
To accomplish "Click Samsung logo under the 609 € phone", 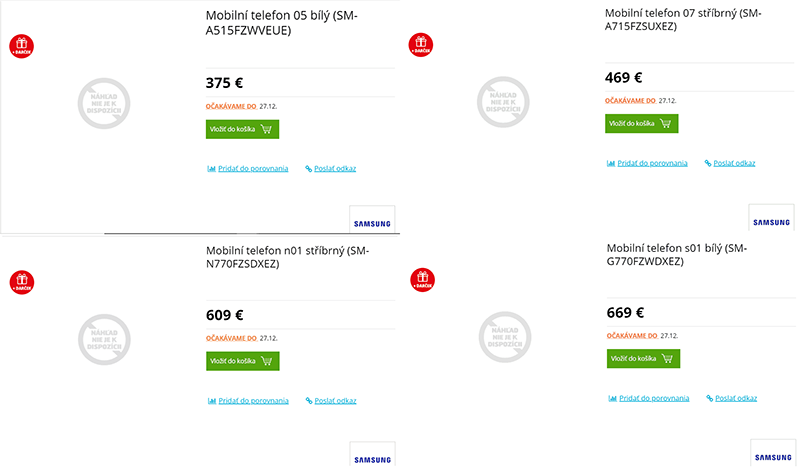I will coord(372,455).
